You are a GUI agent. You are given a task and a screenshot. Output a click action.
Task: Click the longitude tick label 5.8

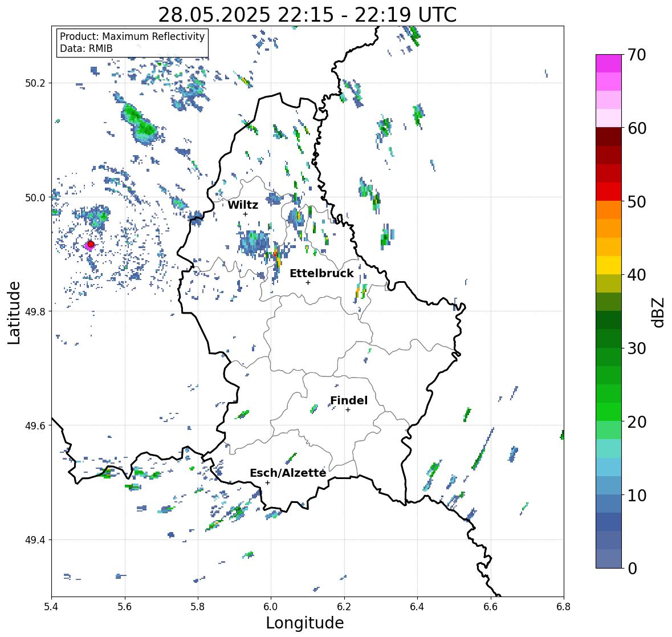pyautogui.click(x=198, y=606)
